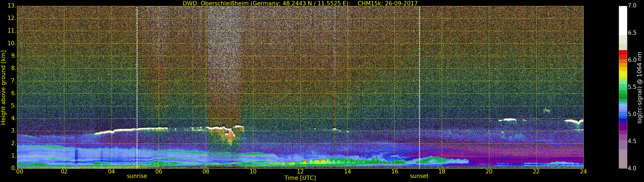The width and height of the screenshot is (644, 182).
Task: Click the y-axis tick label '11.'
Action: point(12,31)
